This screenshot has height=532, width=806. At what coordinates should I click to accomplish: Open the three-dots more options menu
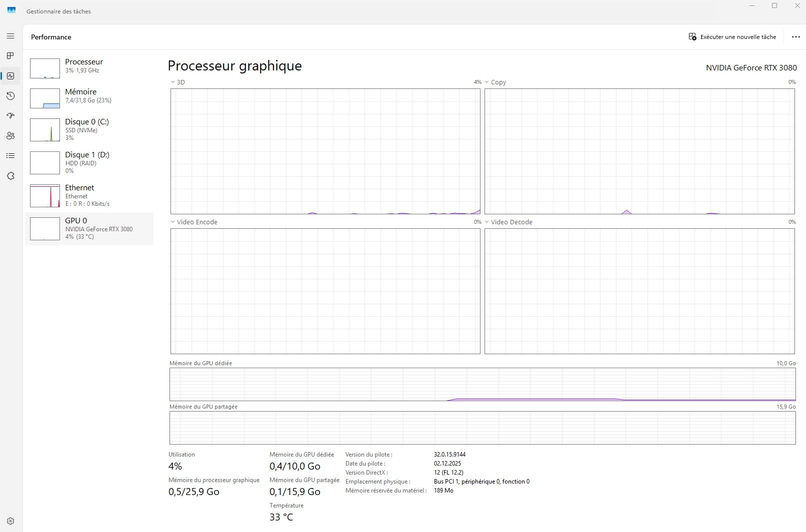pos(795,37)
